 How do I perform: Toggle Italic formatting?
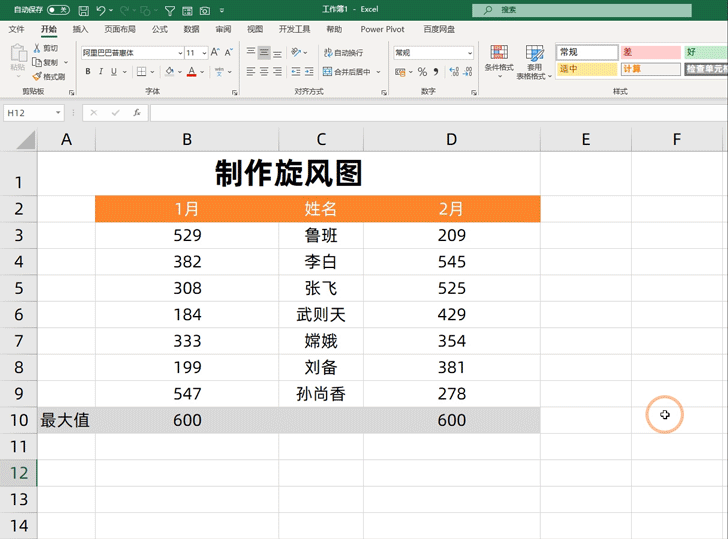101,71
